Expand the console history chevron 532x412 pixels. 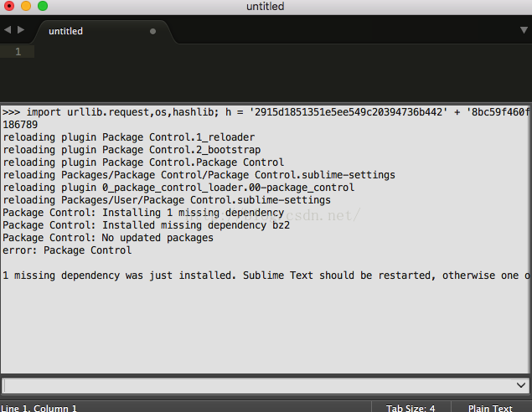pyautogui.click(x=521, y=385)
